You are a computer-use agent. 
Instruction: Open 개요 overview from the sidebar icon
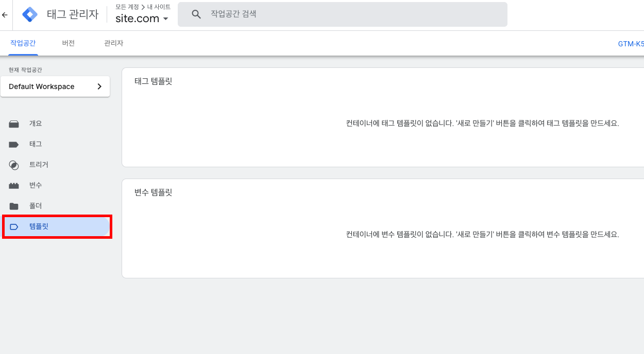tap(14, 123)
